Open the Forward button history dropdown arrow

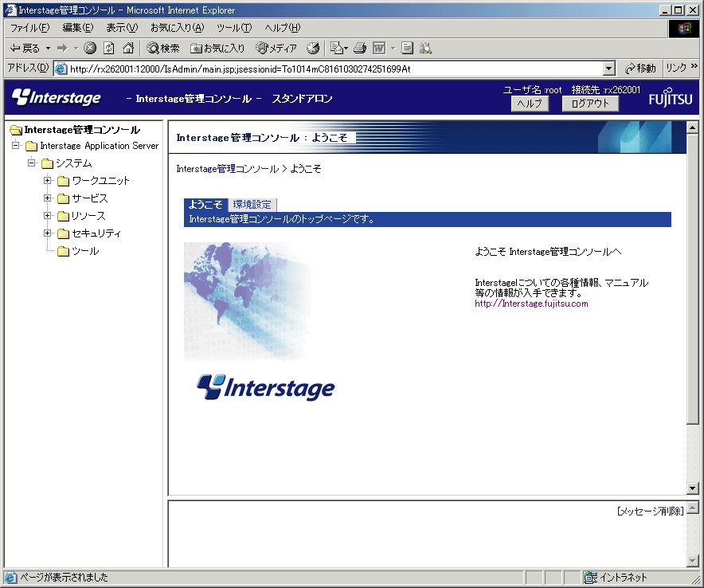[76, 48]
